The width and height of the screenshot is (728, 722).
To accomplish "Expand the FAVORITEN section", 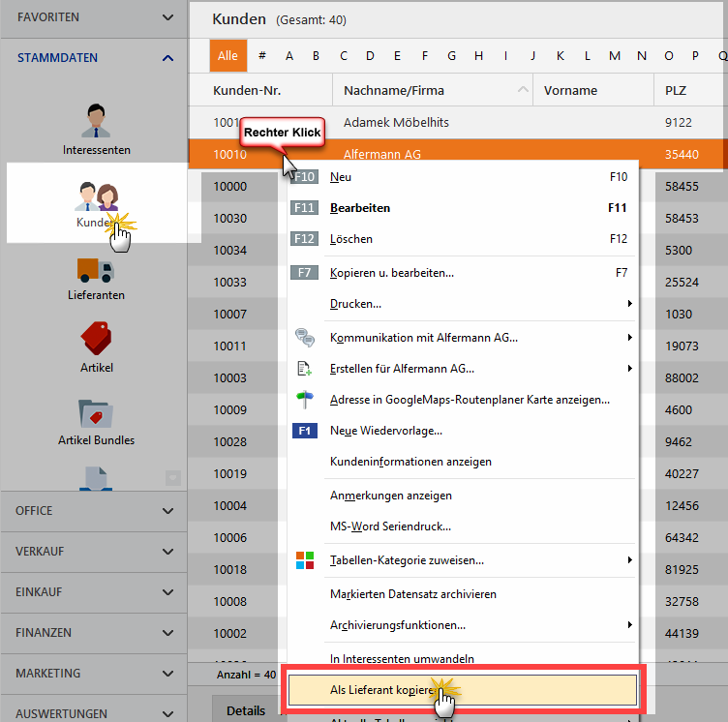I will point(94,17).
